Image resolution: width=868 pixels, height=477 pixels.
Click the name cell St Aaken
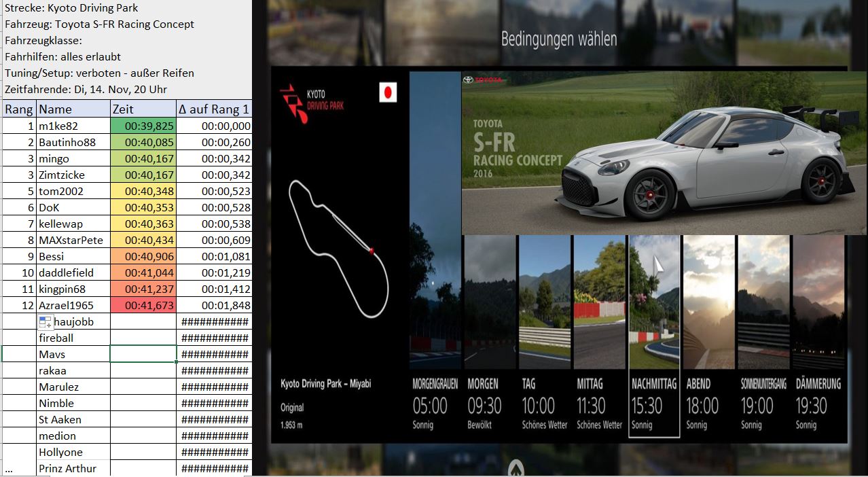[x=73, y=419]
